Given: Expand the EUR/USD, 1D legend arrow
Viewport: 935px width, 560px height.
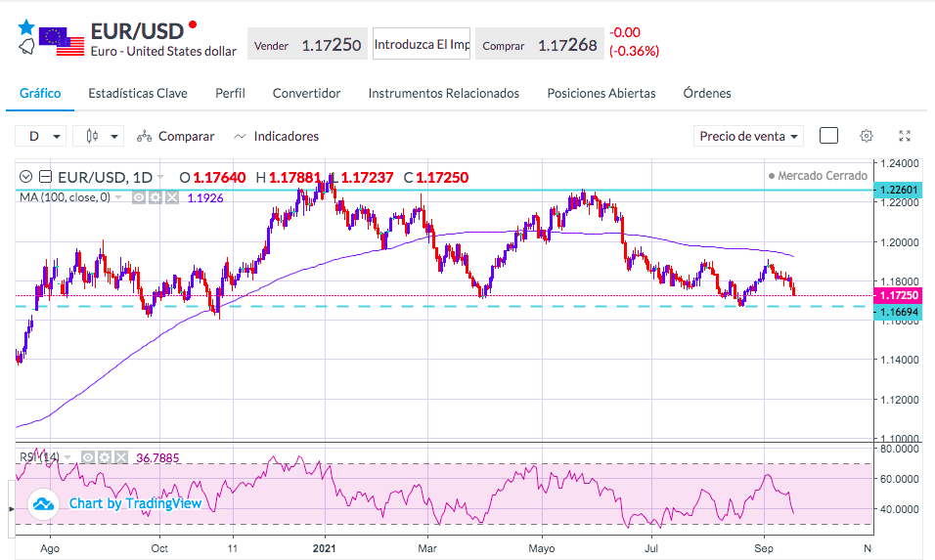Looking at the screenshot, I should coord(159,177).
